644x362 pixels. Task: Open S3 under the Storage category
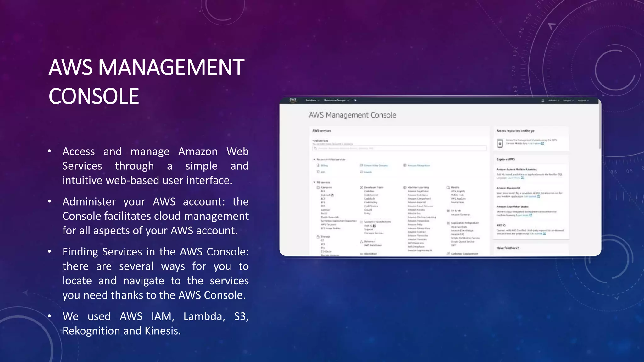click(322, 240)
